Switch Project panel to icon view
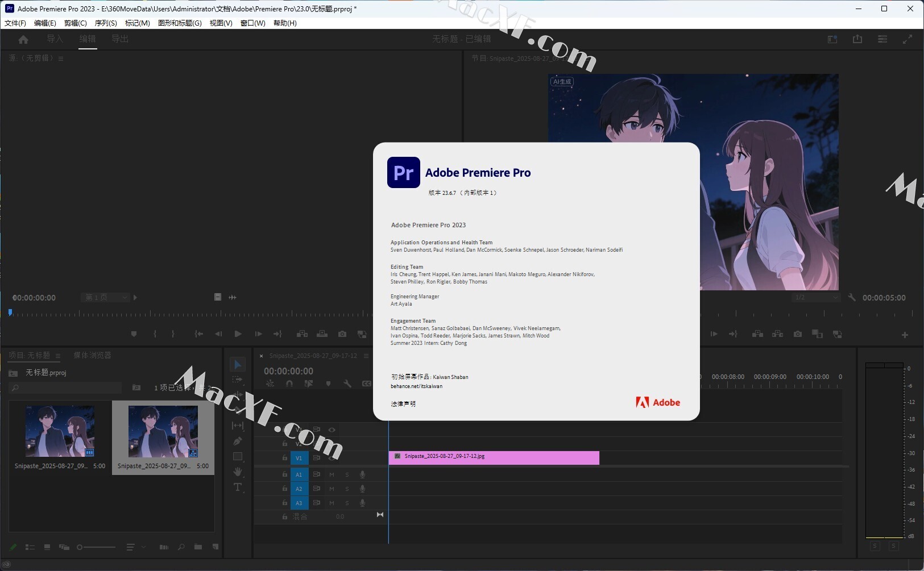This screenshot has width=924, height=571. click(x=47, y=547)
